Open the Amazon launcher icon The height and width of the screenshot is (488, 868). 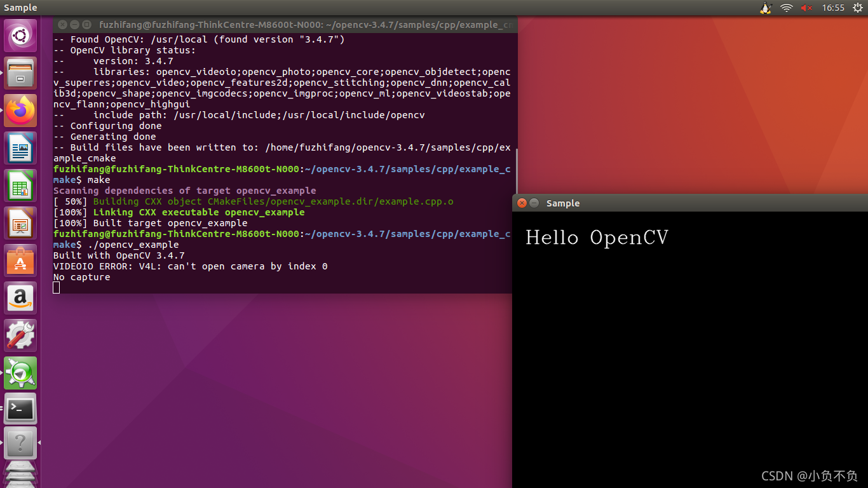(21, 298)
